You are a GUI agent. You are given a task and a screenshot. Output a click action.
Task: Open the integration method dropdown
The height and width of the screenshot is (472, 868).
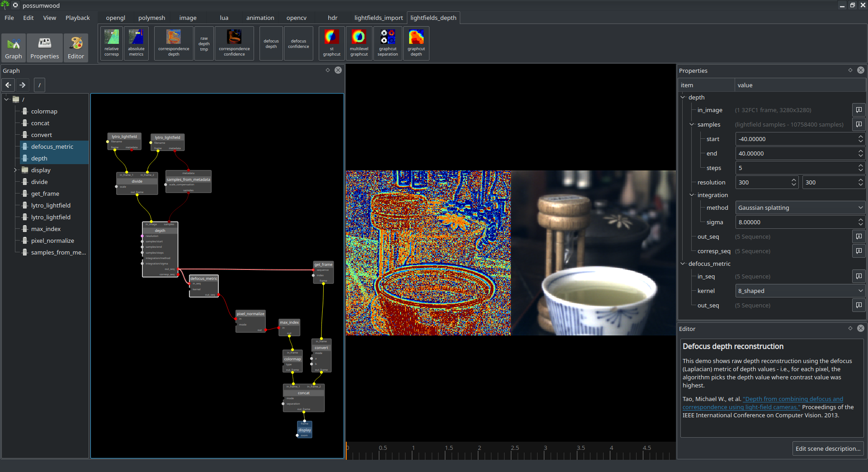tap(800, 208)
